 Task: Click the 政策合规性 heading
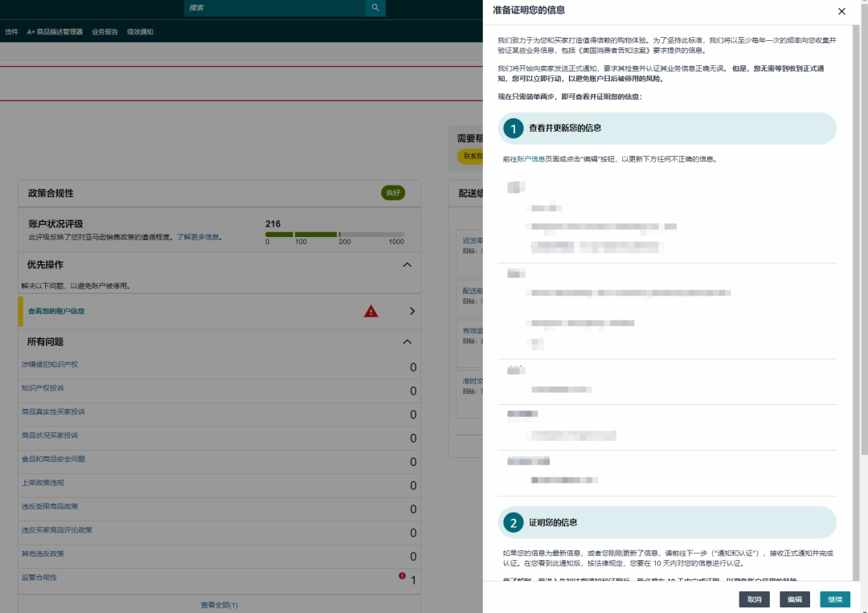tap(51, 193)
